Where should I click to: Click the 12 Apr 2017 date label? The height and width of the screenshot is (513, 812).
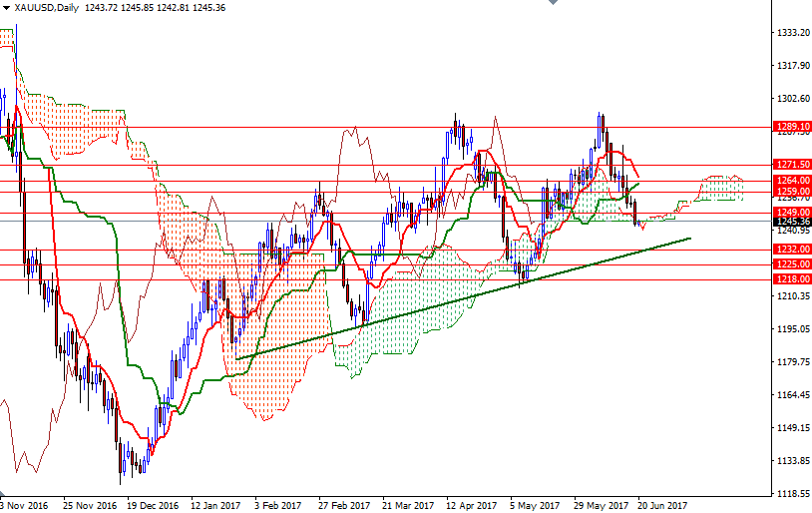(x=471, y=505)
